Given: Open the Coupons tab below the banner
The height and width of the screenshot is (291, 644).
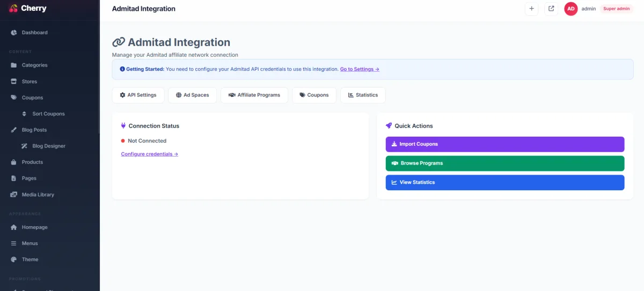Looking at the screenshot, I should [x=314, y=95].
